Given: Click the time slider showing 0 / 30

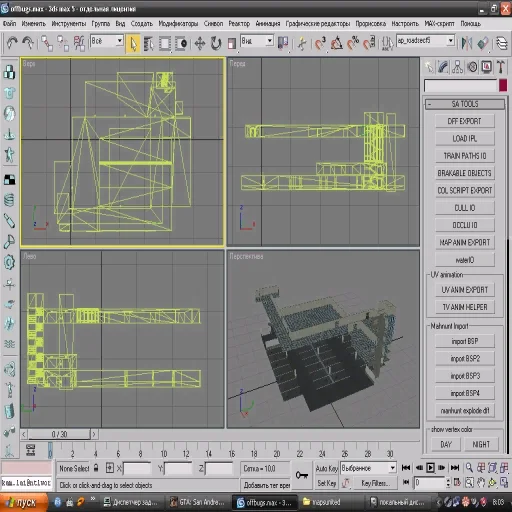Looking at the screenshot, I should click(x=59, y=434).
